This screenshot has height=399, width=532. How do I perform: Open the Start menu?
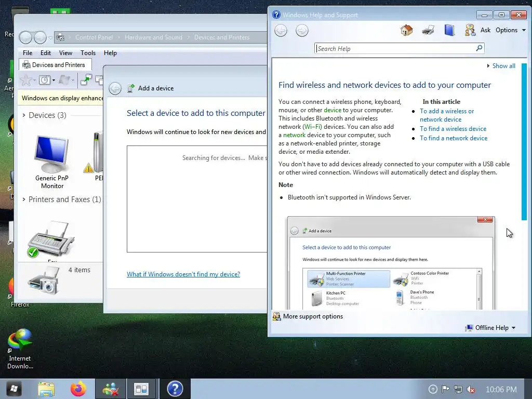(14, 389)
